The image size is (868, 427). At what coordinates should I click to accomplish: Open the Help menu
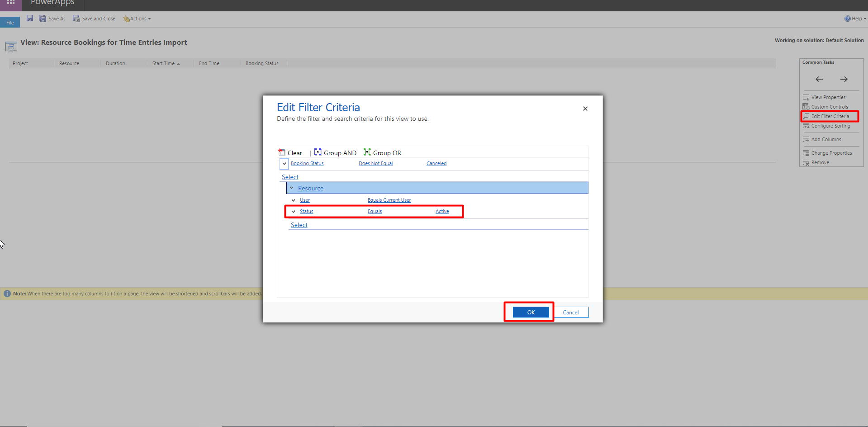855,19
